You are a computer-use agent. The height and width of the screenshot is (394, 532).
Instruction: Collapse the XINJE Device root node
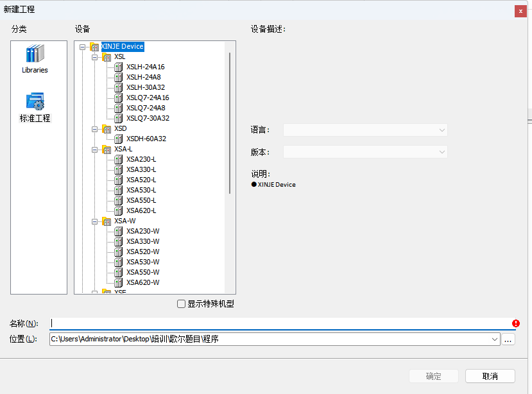pyautogui.click(x=82, y=47)
